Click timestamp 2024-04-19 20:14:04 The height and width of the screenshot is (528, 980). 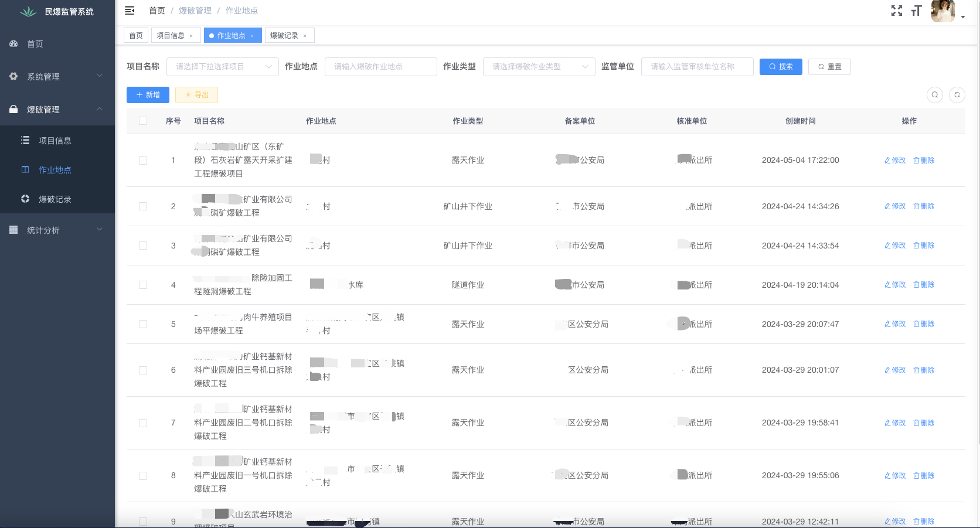click(800, 285)
